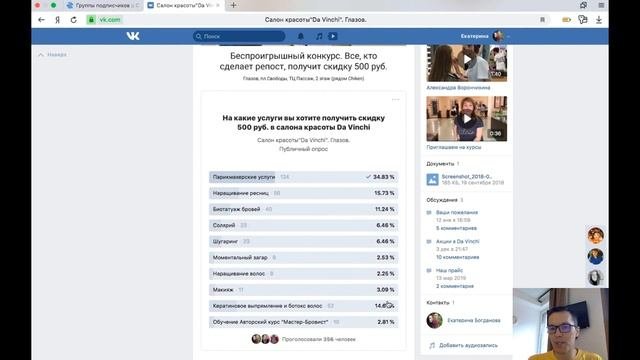This screenshot has height=360, width=640.
Task: Open the poll author link Салон красоты Da Vinchi
Action: [x=303, y=140]
